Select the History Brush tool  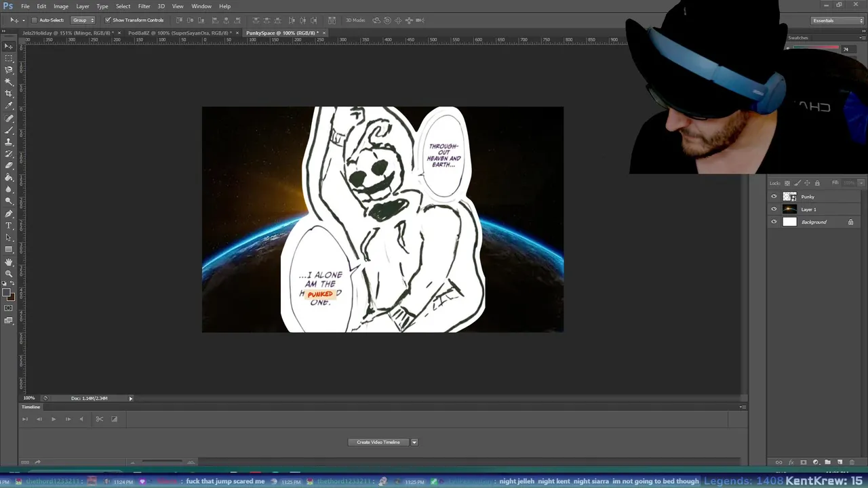tap(9, 154)
